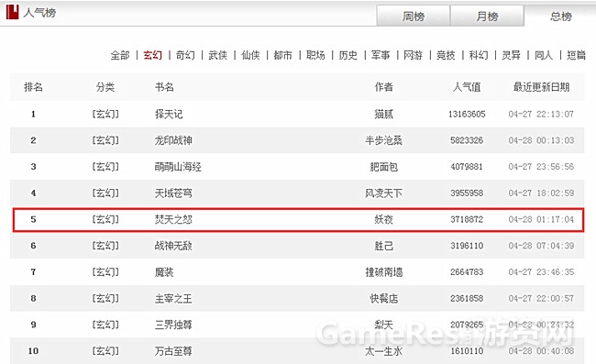Screen dimensions: 596x364
Task: Select the 职场 category filter
Action: pos(315,56)
